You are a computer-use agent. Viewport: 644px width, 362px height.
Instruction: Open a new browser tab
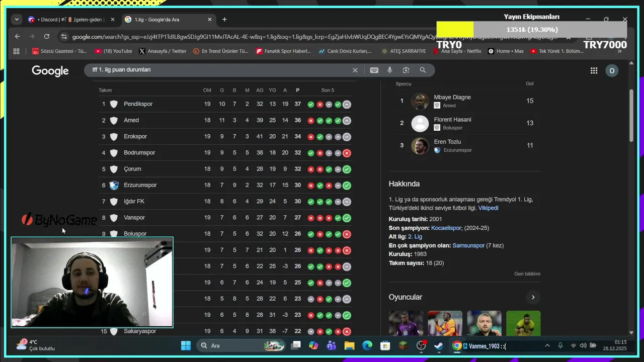coord(224,20)
